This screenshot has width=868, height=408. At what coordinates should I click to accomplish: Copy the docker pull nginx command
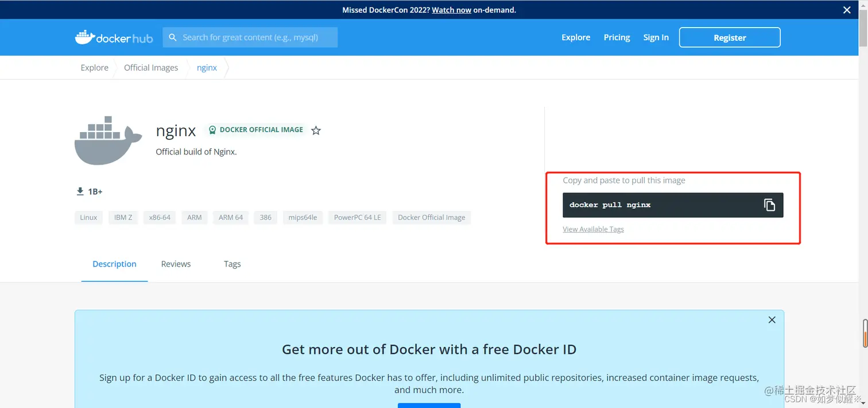[x=769, y=205]
